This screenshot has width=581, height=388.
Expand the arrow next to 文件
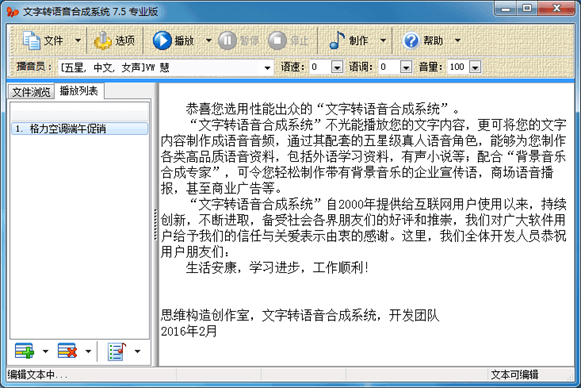(78, 40)
